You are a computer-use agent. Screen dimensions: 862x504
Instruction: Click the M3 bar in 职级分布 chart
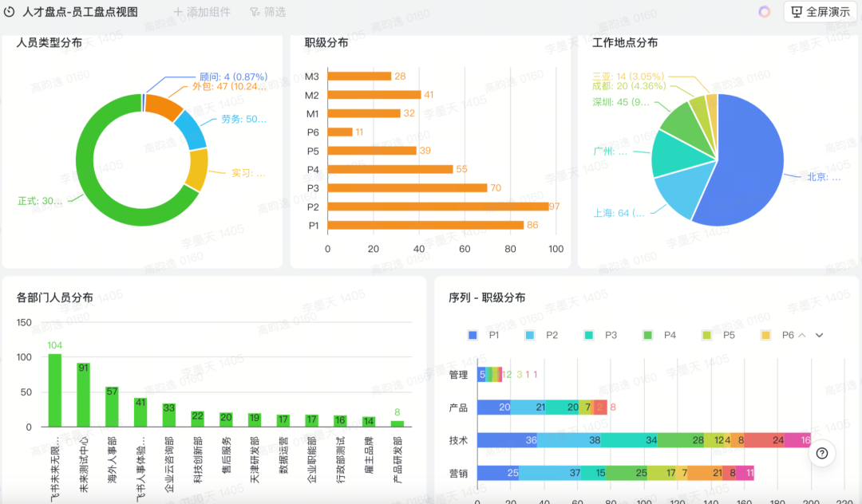coord(359,77)
